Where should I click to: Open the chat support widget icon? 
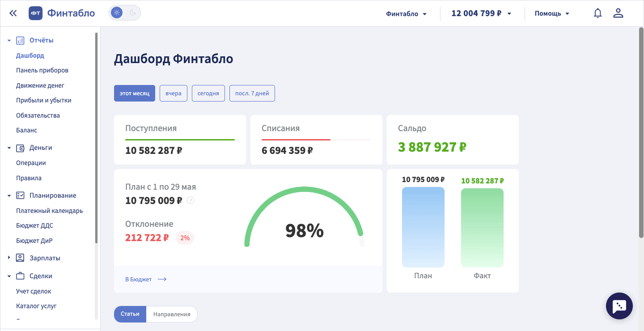[x=619, y=306]
